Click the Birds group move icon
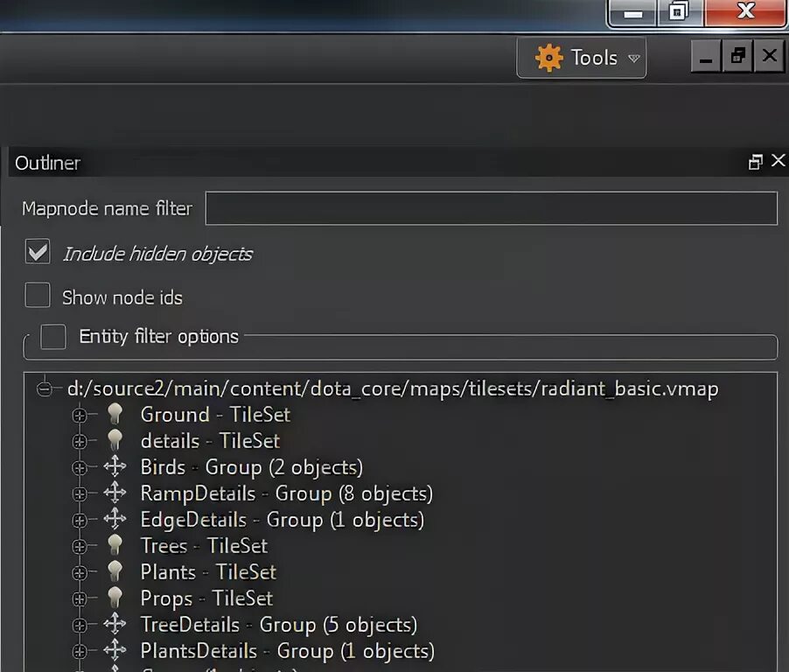This screenshot has width=789, height=672. tap(115, 466)
